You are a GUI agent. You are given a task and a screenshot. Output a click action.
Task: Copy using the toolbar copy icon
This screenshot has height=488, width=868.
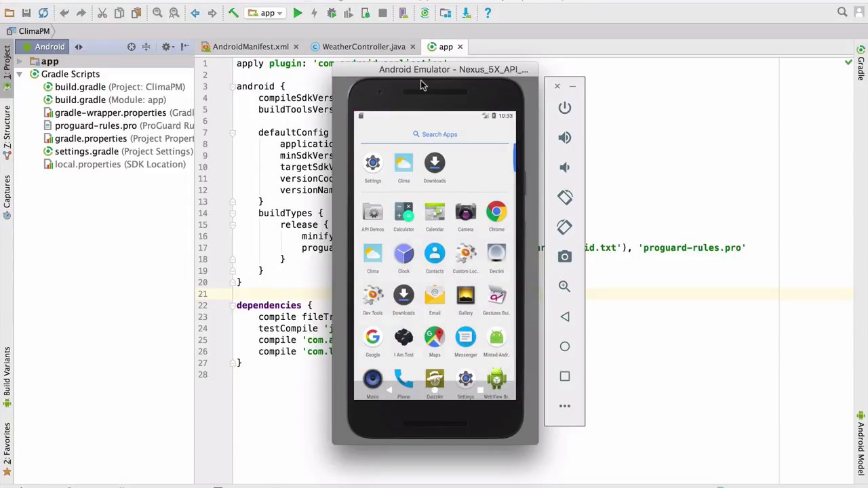pos(119,13)
